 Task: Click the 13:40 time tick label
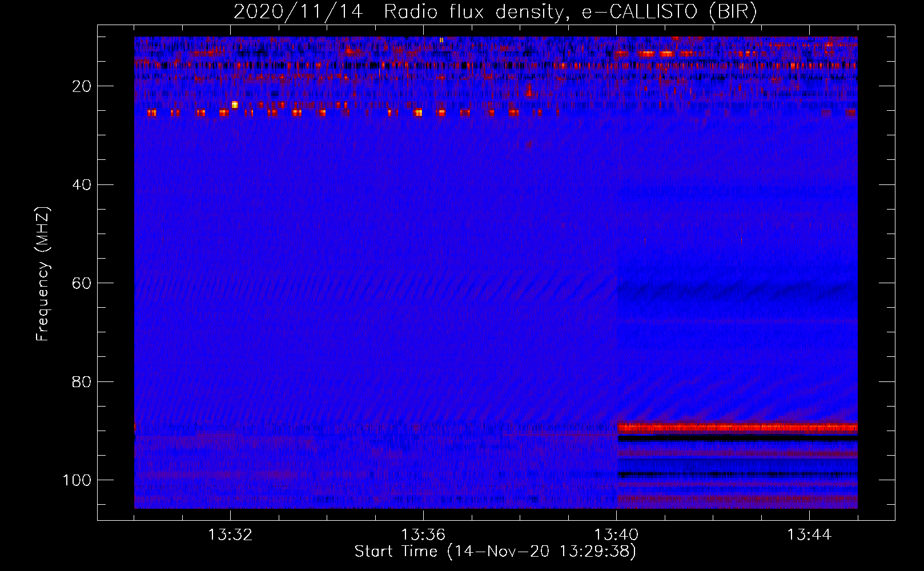pyautogui.click(x=616, y=535)
